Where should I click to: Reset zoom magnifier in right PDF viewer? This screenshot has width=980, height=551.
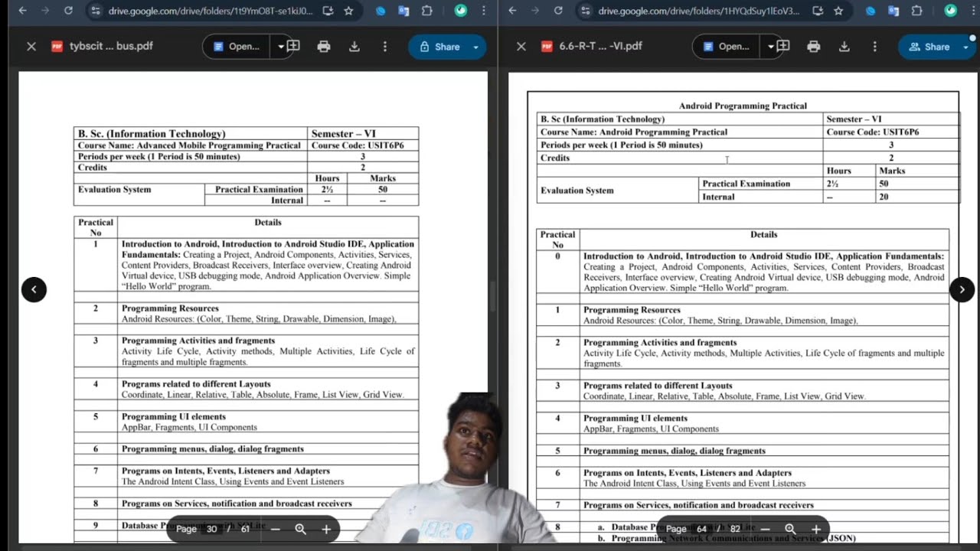pyautogui.click(x=790, y=529)
